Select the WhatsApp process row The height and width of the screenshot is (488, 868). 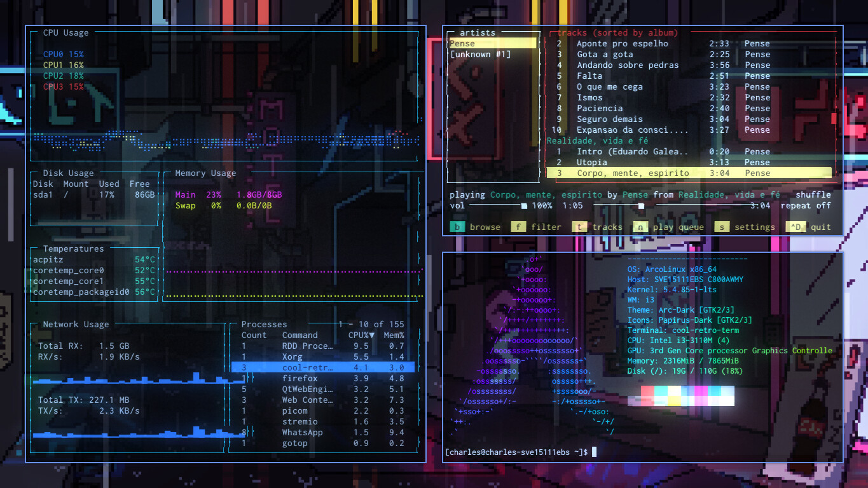pos(302,433)
